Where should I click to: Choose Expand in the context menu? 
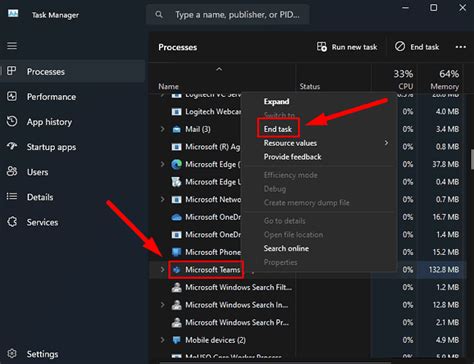pyautogui.click(x=276, y=101)
